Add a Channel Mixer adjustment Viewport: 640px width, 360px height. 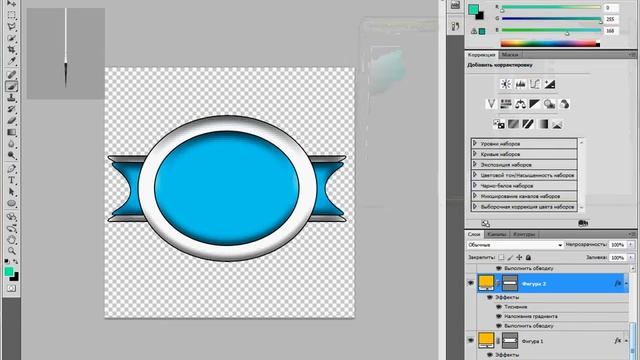click(564, 104)
